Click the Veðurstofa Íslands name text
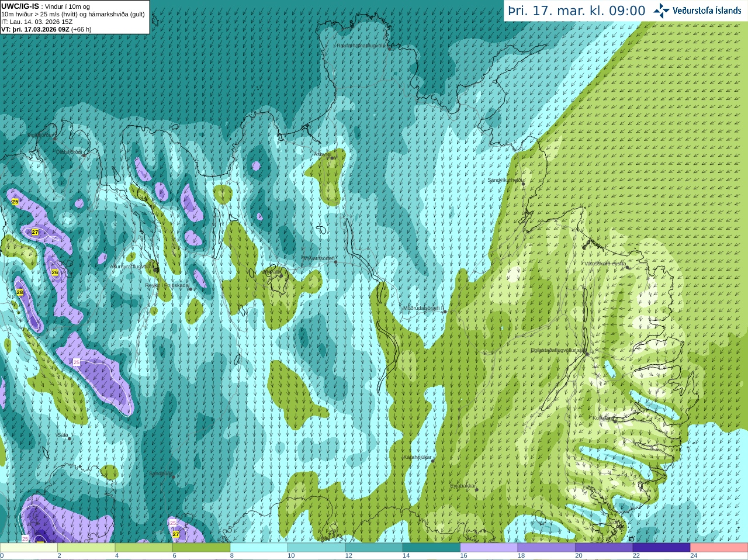This screenshot has height=560, width=748. point(707,11)
